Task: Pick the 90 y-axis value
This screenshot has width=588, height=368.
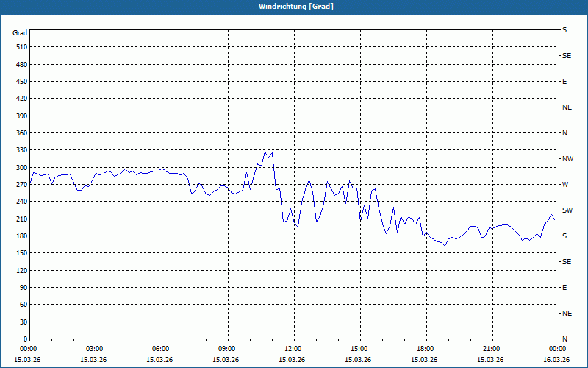Action: point(24,288)
